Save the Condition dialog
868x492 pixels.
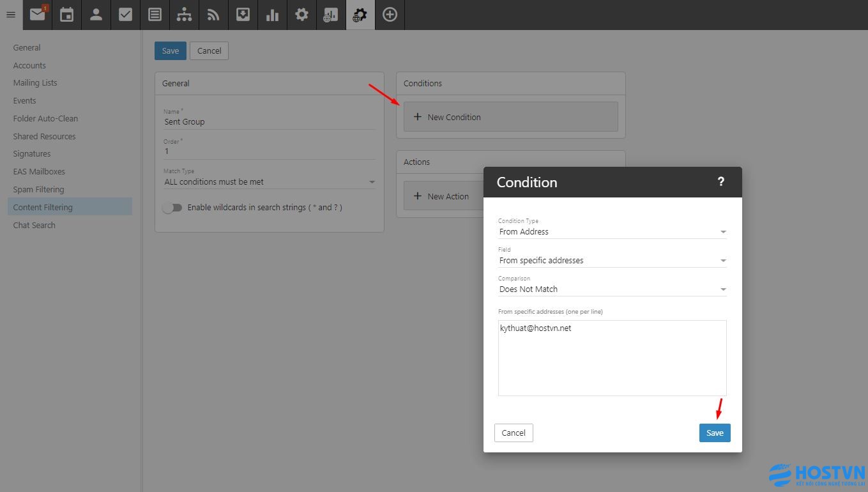click(715, 433)
